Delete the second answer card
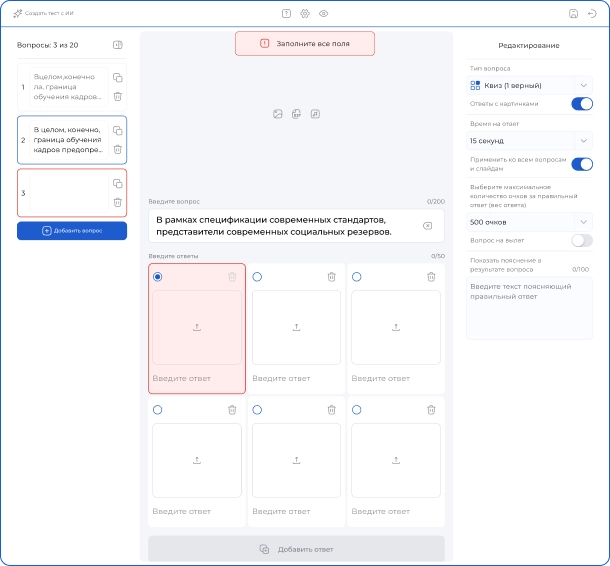610x566 pixels. [x=331, y=277]
